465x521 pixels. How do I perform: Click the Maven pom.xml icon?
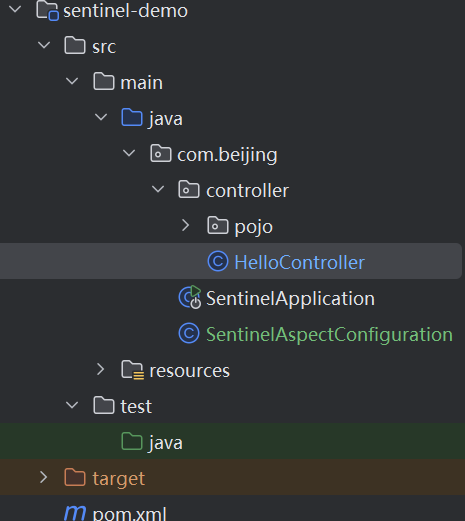[x=75, y=513]
